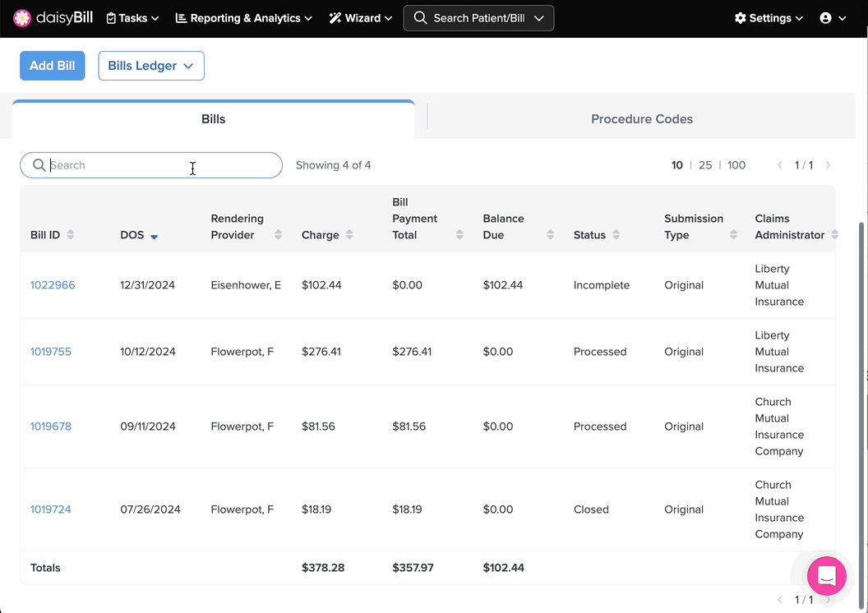This screenshot has height=613, width=868.
Task: Open the Settings menu
Action: click(769, 18)
